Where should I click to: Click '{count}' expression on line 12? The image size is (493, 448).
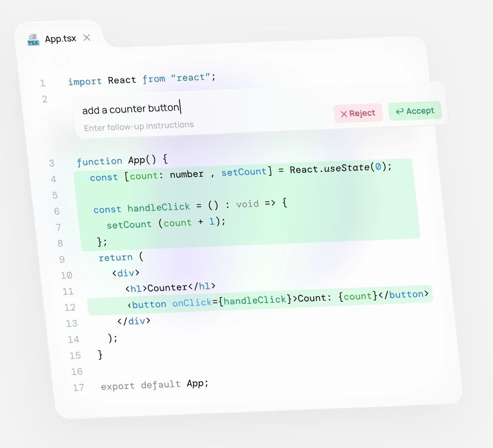coord(357,296)
